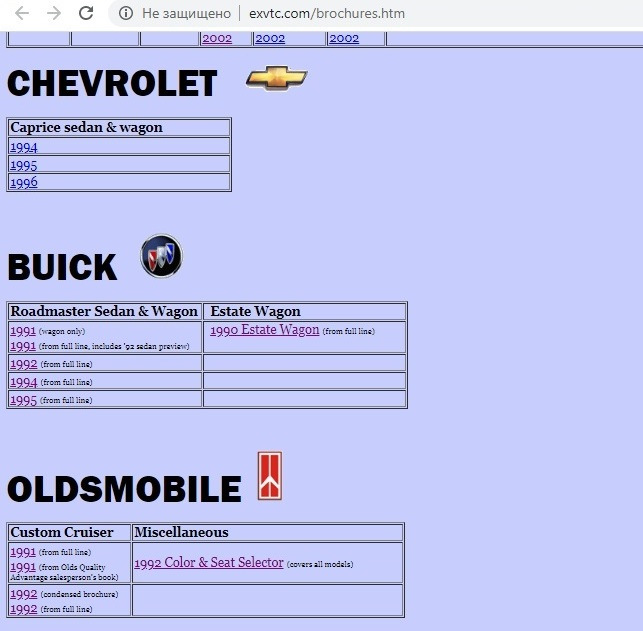Image resolution: width=643 pixels, height=631 pixels.
Task: Click 'Miscellaneous' table header
Action: (181, 532)
